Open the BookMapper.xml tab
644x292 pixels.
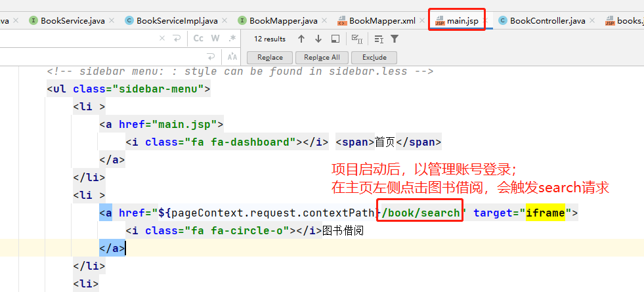click(x=382, y=20)
